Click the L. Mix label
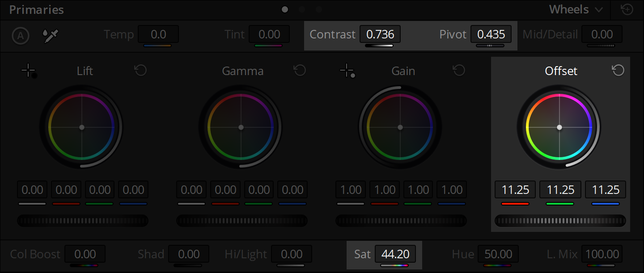 tap(562, 254)
